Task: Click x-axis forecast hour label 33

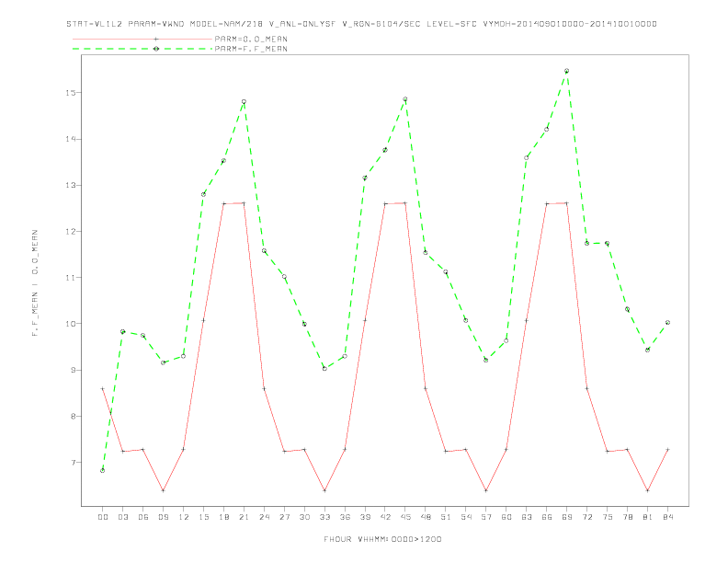Action: pyautogui.click(x=324, y=517)
